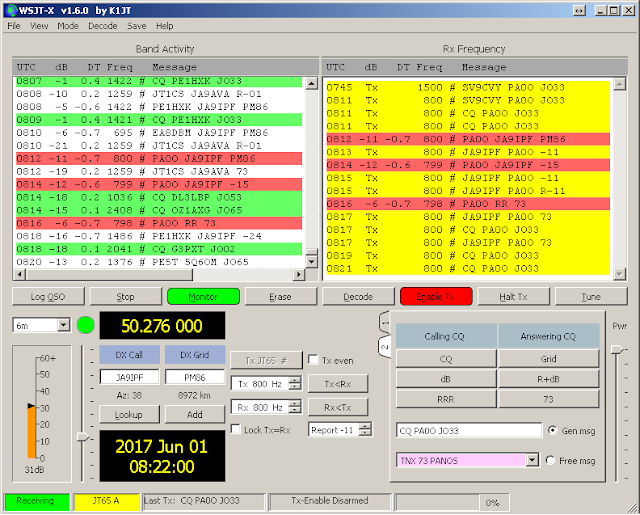Enable the Tx even checkbox
640x515 pixels.
tap(313, 360)
